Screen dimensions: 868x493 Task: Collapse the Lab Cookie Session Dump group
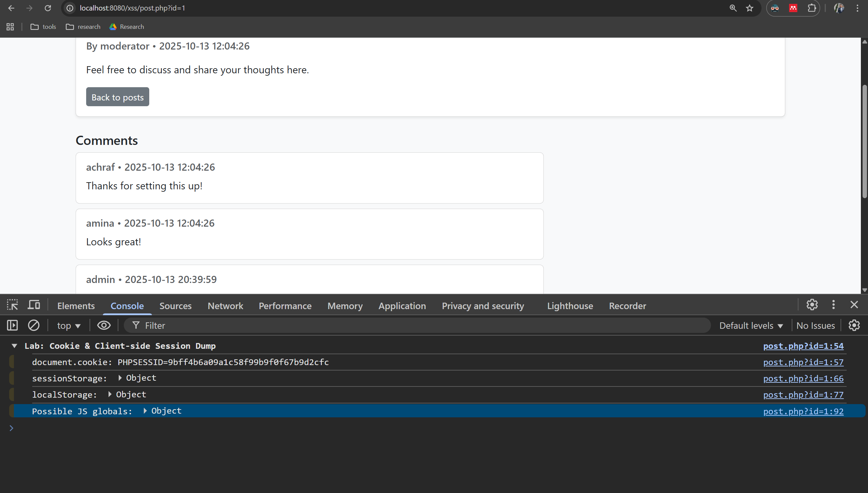(14, 346)
